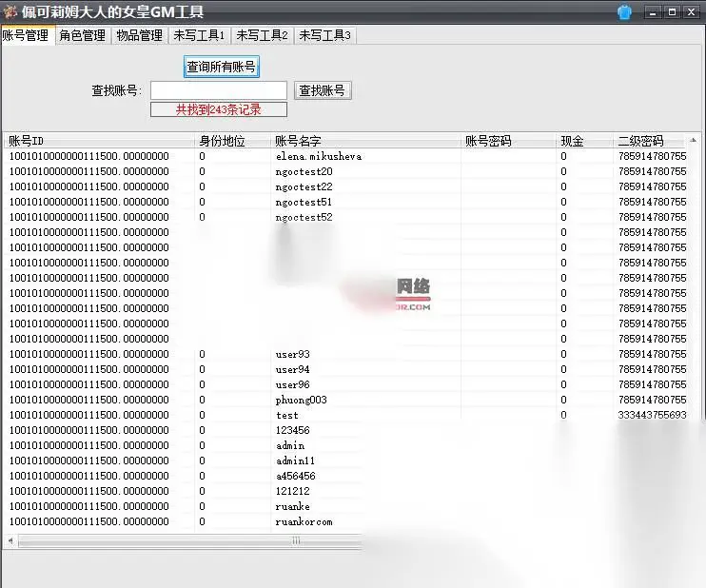
Task: Click the horizontal scrollbar left arrow
Action: click(x=10, y=540)
